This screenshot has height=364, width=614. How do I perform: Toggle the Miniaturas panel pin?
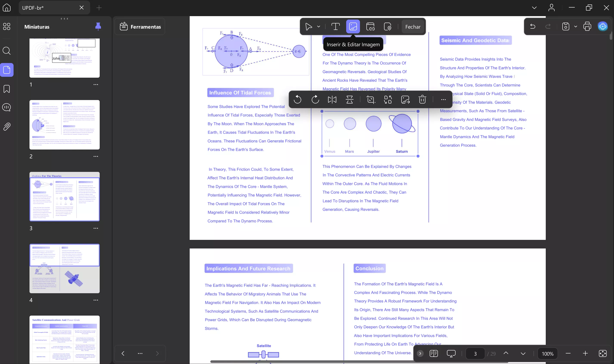pos(98,26)
